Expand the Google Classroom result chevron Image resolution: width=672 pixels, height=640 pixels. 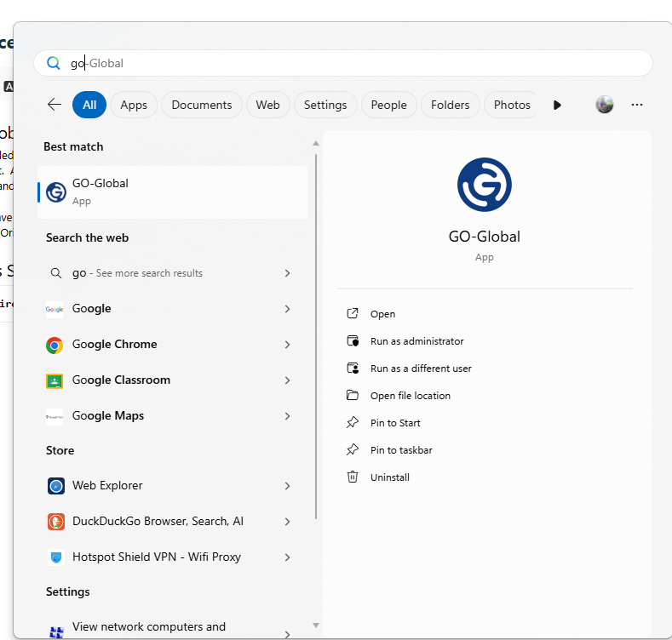pyautogui.click(x=287, y=380)
